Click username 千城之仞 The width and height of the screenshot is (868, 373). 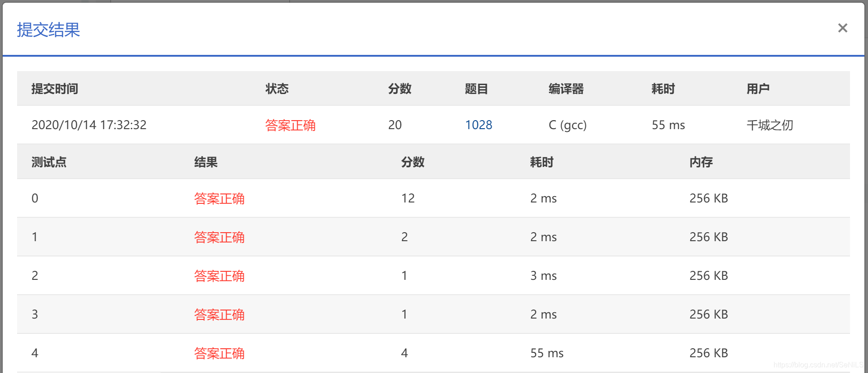(770, 125)
